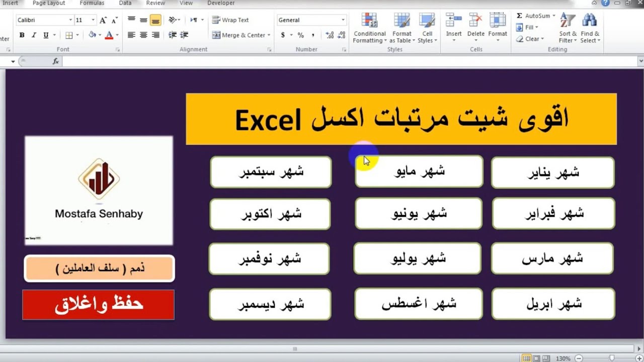Click Decrease Decimal icon
Viewport: 644px width, 362px height.
(x=342, y=35)
